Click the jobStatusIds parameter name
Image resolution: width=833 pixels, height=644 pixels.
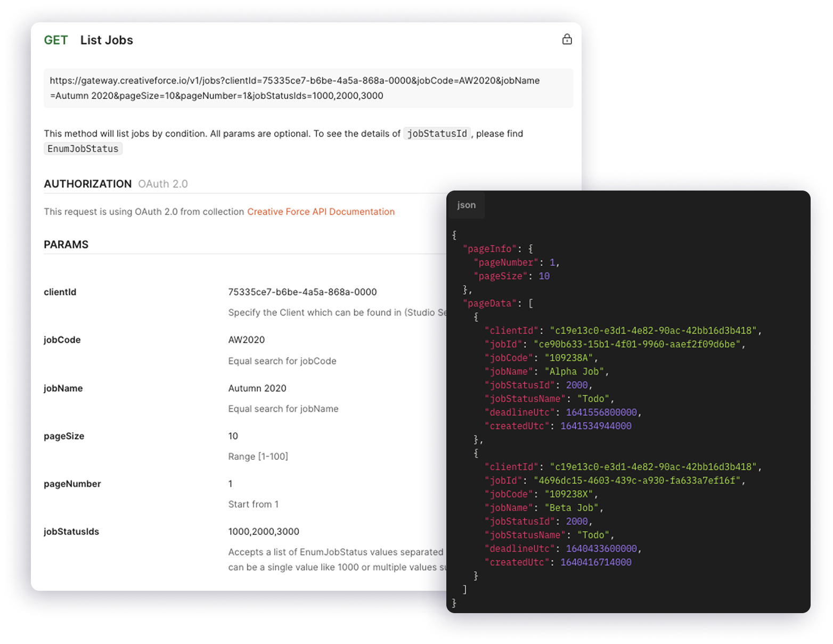(71, 532)
